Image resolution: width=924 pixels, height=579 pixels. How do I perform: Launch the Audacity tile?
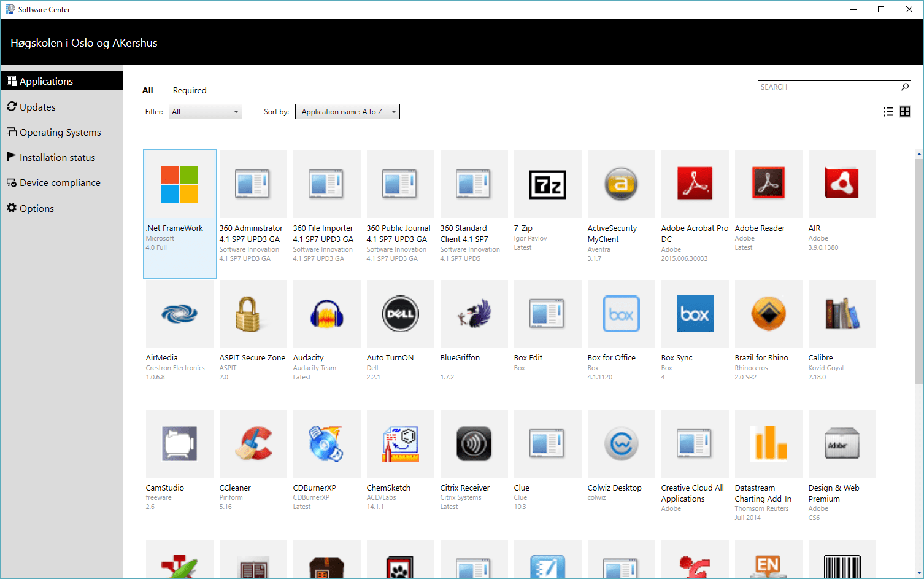[x=326, y=314]
